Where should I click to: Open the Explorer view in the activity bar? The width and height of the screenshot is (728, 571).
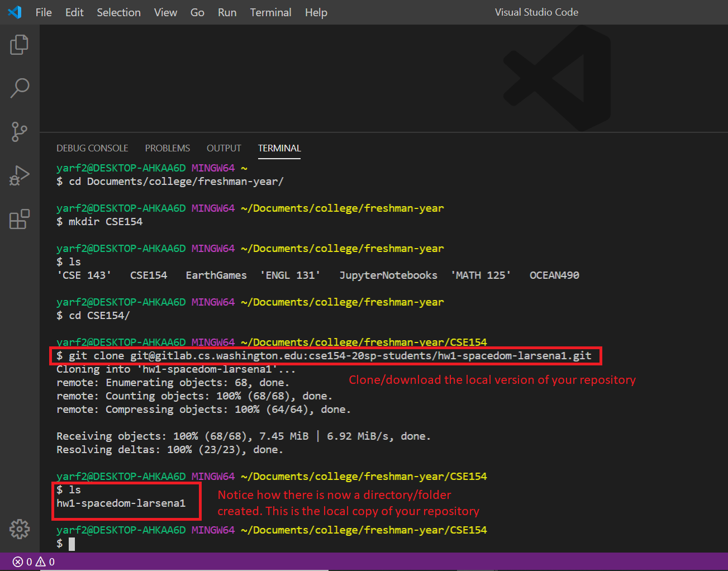coord(20,45)
